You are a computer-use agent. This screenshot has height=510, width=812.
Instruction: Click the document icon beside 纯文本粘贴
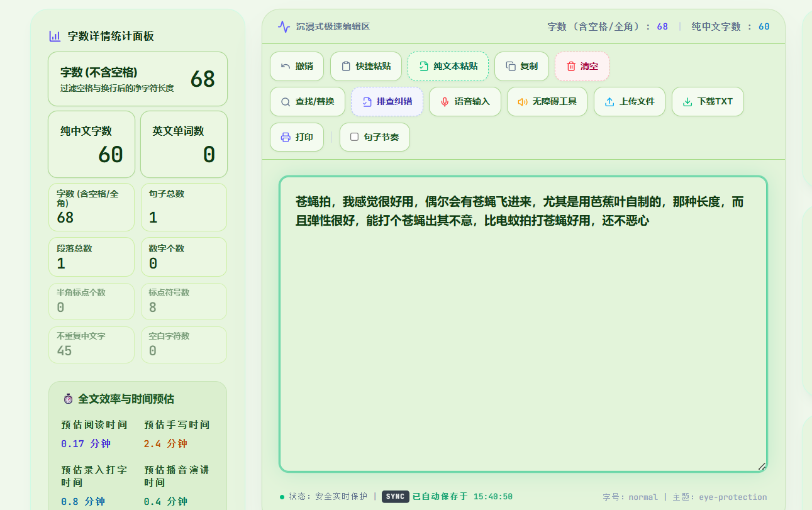point(423,66)
